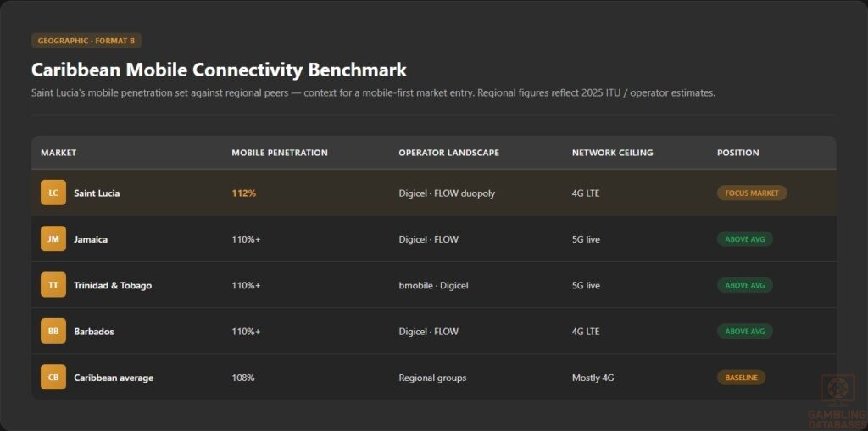Click the Digicel · FLOW duopoly cell
This screenshot has width=868, height=431.
[x=447, y=193]
